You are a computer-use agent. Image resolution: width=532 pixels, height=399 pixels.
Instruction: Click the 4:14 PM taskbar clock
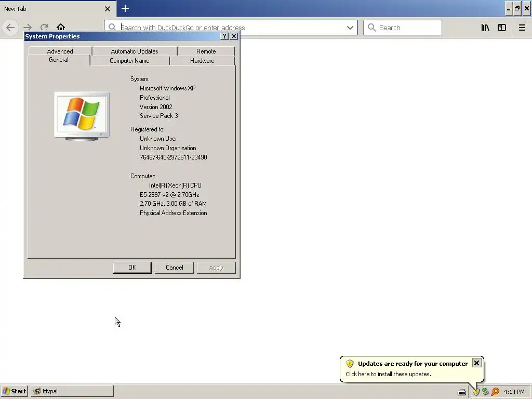pyautogui.click(x=514, y=392)
